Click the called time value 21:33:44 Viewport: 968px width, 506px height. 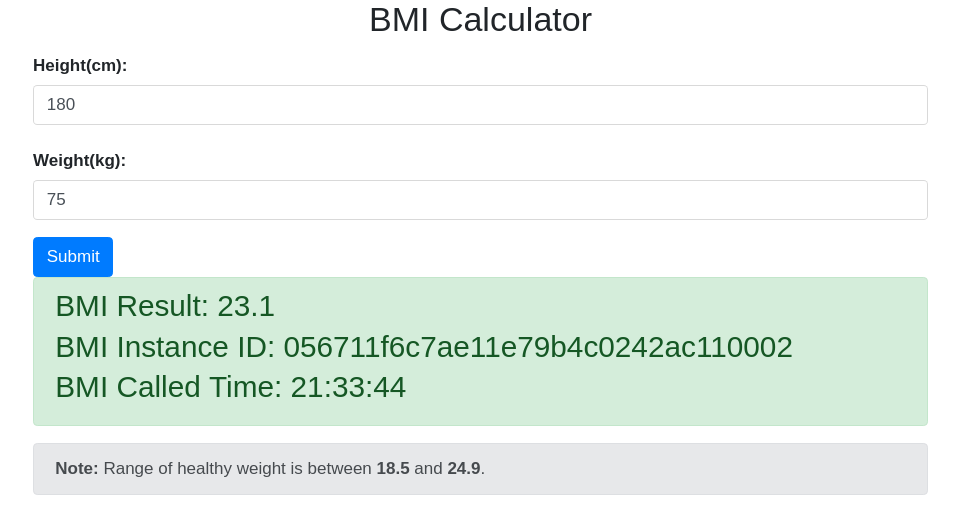[348, 387]
